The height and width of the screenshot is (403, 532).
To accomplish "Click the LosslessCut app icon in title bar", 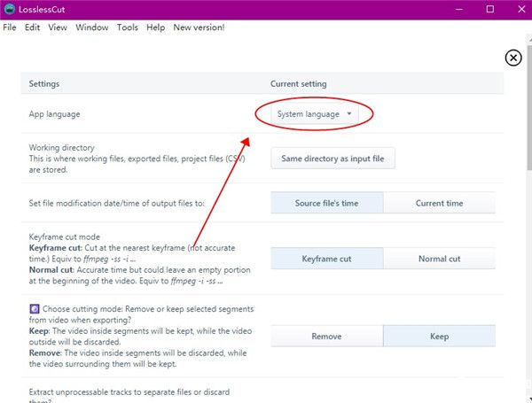I will [x=10, y=9].
